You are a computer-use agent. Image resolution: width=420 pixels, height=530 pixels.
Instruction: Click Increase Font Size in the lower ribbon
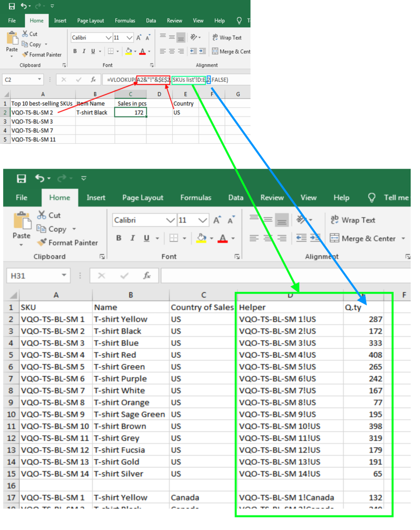(217, 220)
